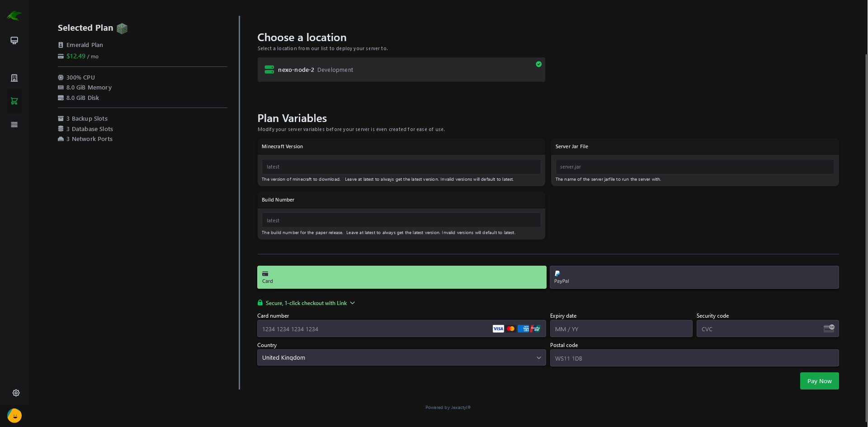The height and width of the screenshot is (427, 868).
Task: Click the 3 Backup Slots text
Action: click(87, 118)
